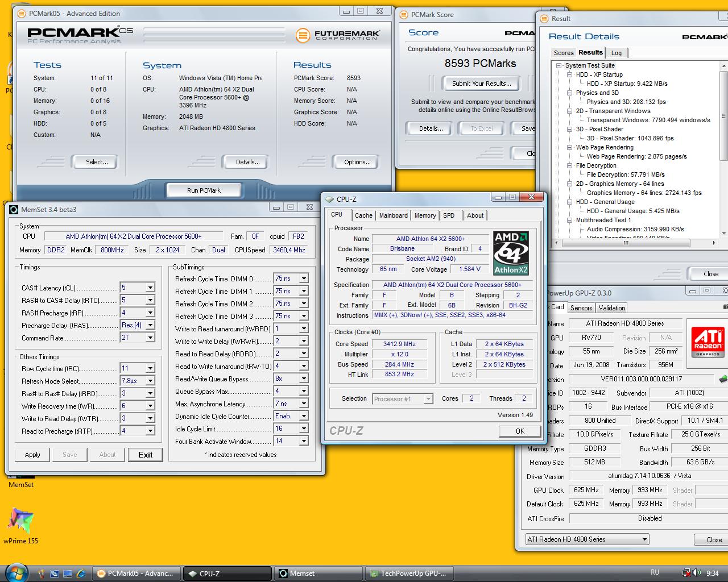Click Options... under Results
This screenshot has width=728, height=582.
[357, 162]
